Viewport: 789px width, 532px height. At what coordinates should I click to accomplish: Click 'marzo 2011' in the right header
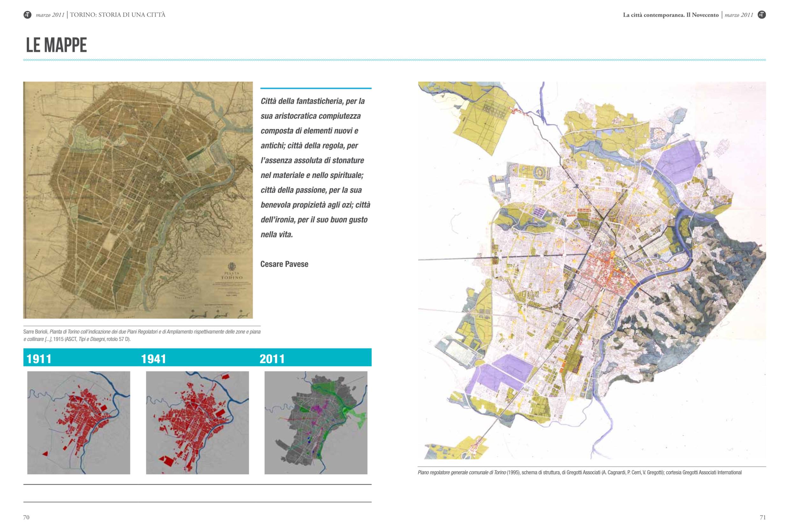739,15
